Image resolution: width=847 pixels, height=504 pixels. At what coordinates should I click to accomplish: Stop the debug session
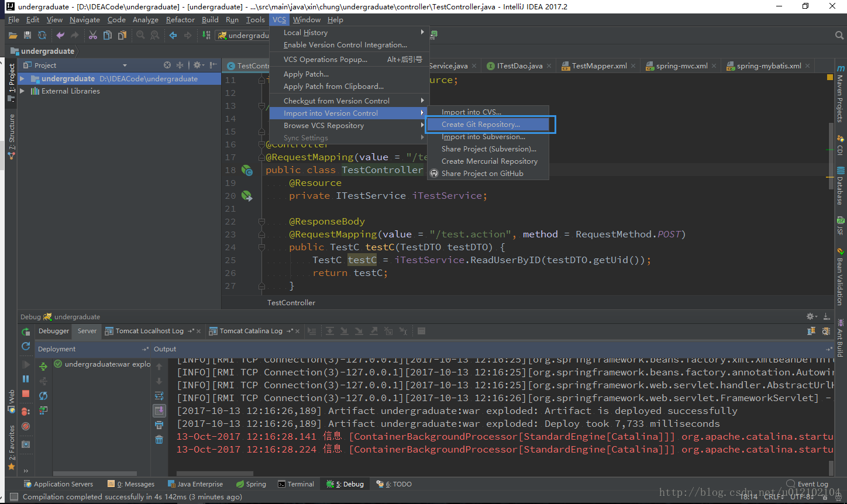[x=26, y=394]
